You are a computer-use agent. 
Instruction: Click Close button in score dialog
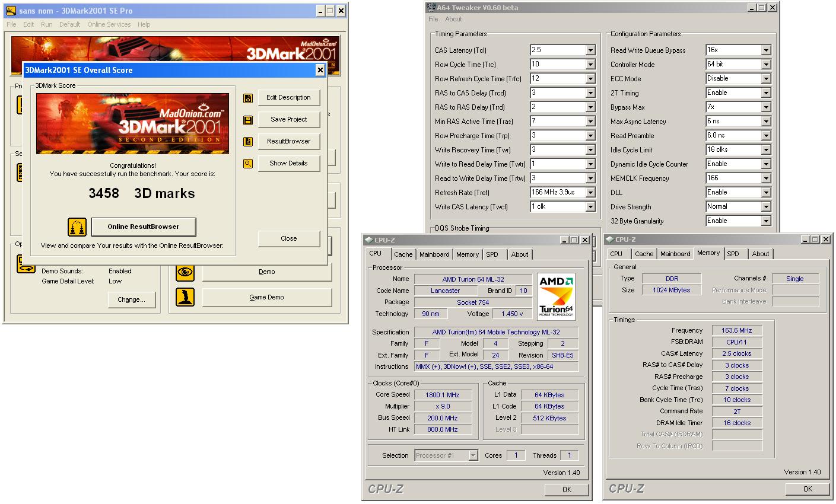(x=289, y=238)
